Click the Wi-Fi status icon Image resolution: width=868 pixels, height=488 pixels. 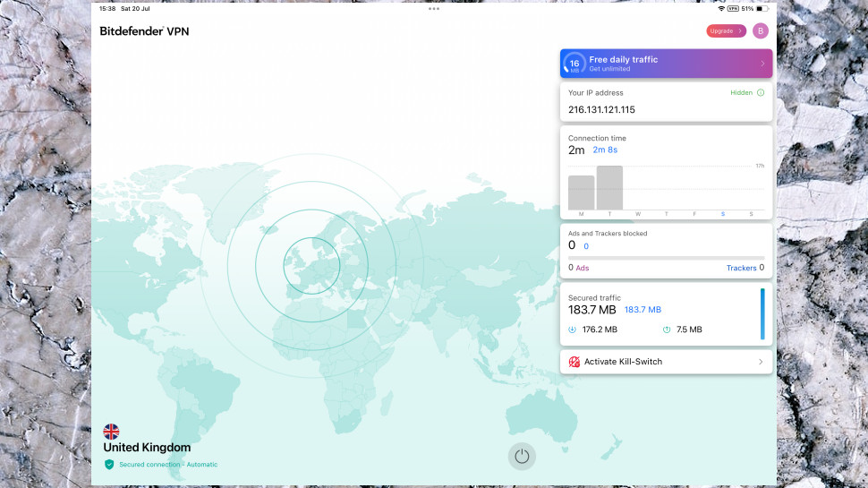click(x=721, y=9)
